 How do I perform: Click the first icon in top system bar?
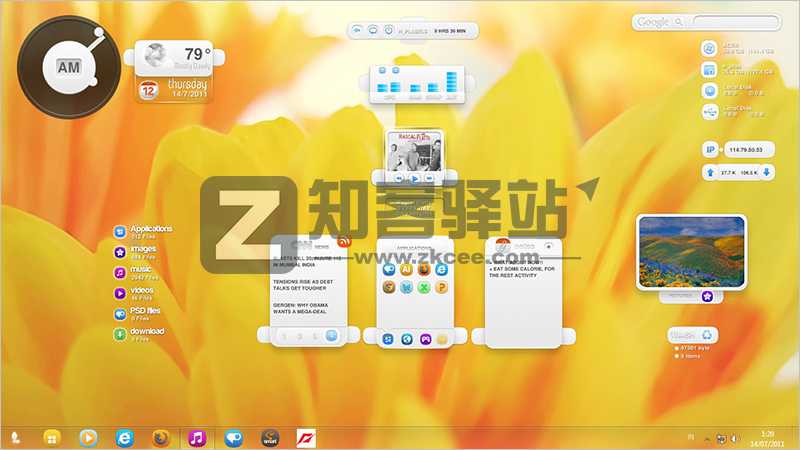pyautogui.click(x=357, y=30)
